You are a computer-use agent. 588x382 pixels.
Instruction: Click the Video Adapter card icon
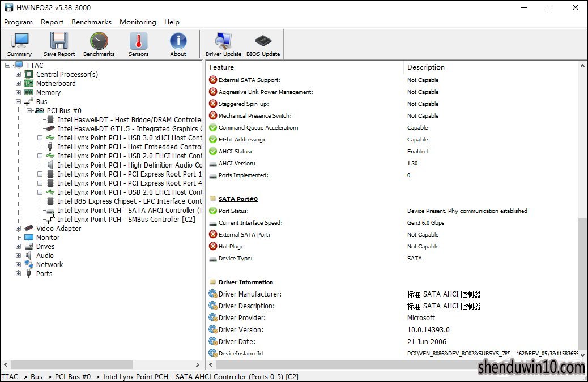[x=29, y=228]
